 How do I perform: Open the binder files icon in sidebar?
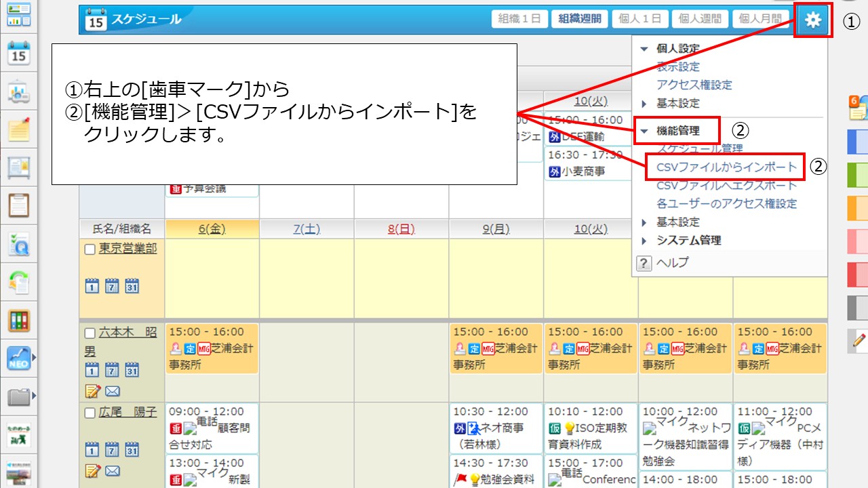18,320
